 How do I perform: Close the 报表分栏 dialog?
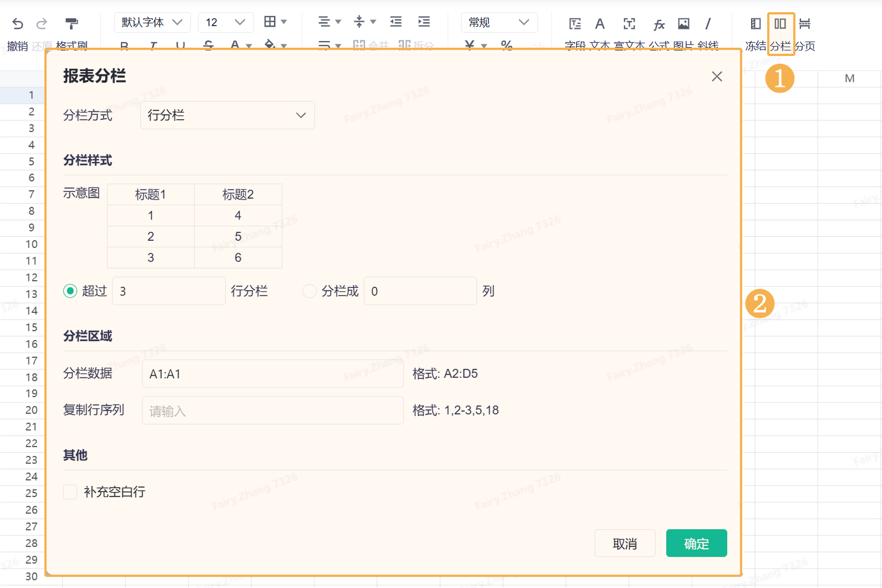point(717,77)
